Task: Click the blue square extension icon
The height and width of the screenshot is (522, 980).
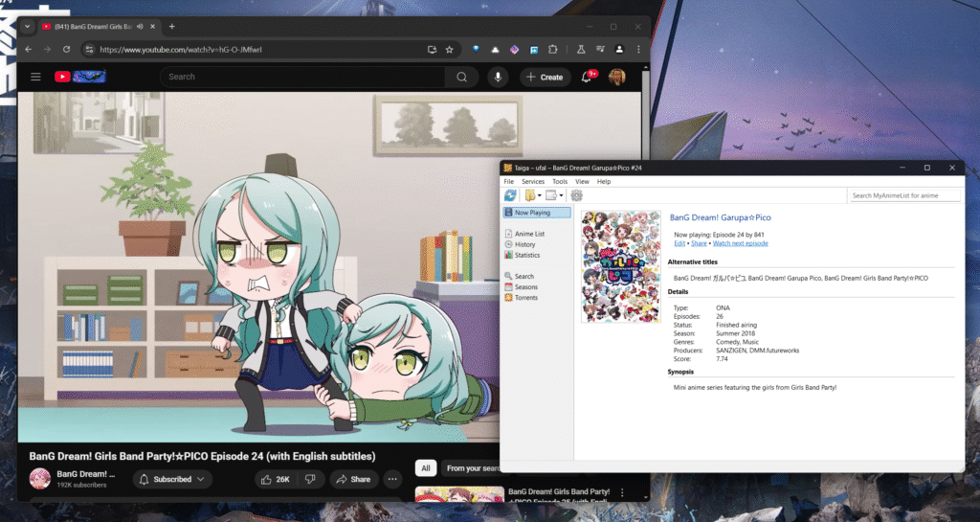Action: pyautogui.click(x=534, y=50)
